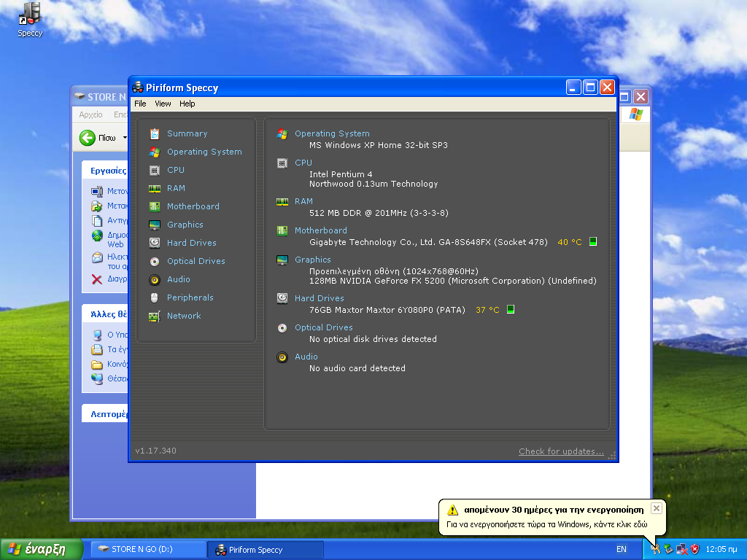Open the Peripherals section in sidebar
Image resolution: width=747 pixels, height=560 pixels.
(x=190, y=297)
